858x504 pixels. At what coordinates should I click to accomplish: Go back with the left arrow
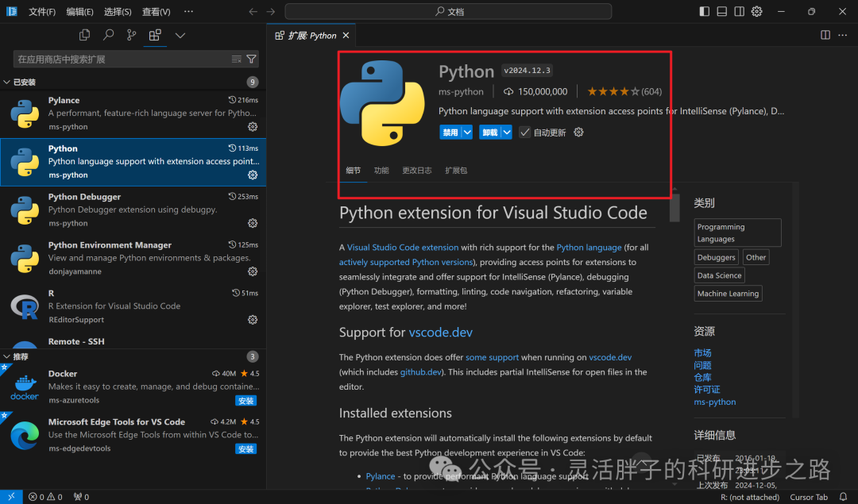253,11
